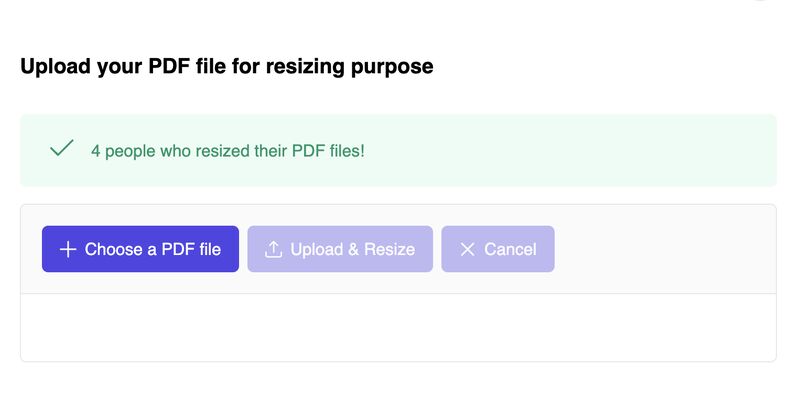Image resolution: width=800 pixels, height=399 pixels.
Task: Click the word 'Resize' on the disabled button
Action: coord(389,250)
